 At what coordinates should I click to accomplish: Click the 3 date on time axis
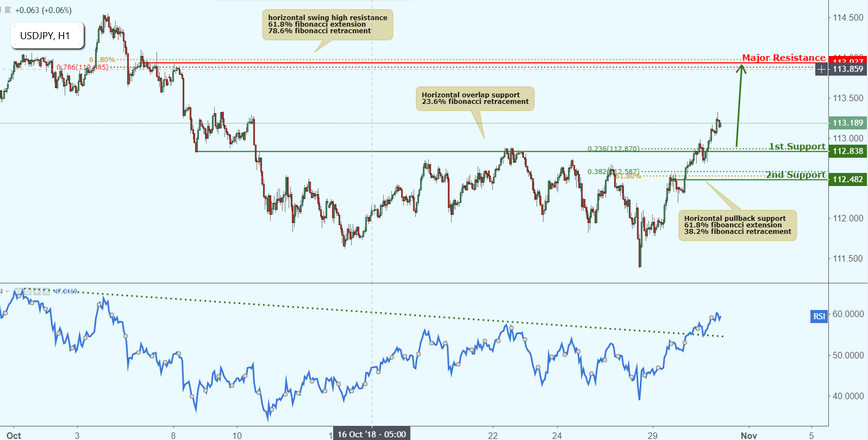[x=77, y=435]
